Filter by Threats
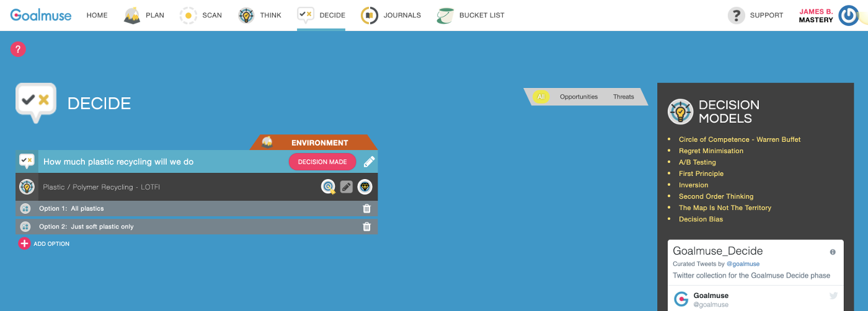 tap(624, 97)
